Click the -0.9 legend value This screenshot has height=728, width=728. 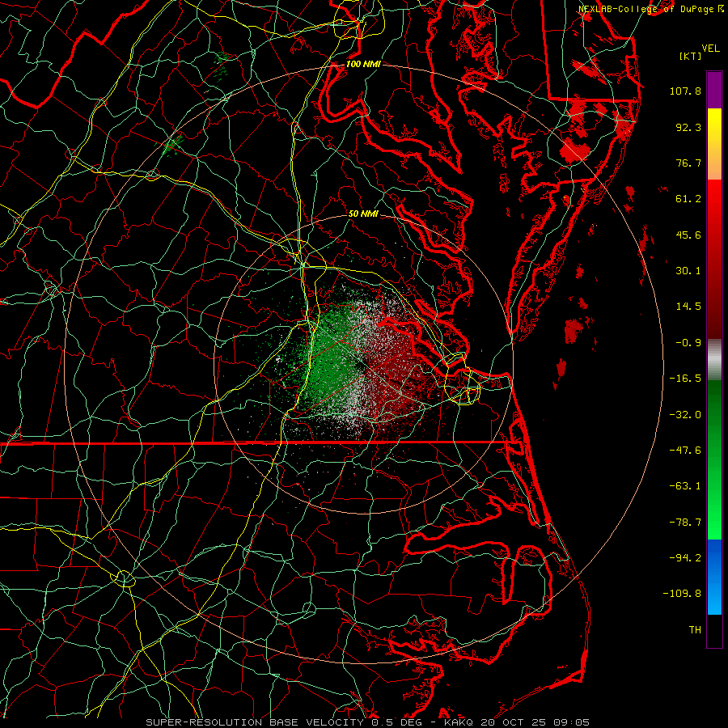pos(688,343)
